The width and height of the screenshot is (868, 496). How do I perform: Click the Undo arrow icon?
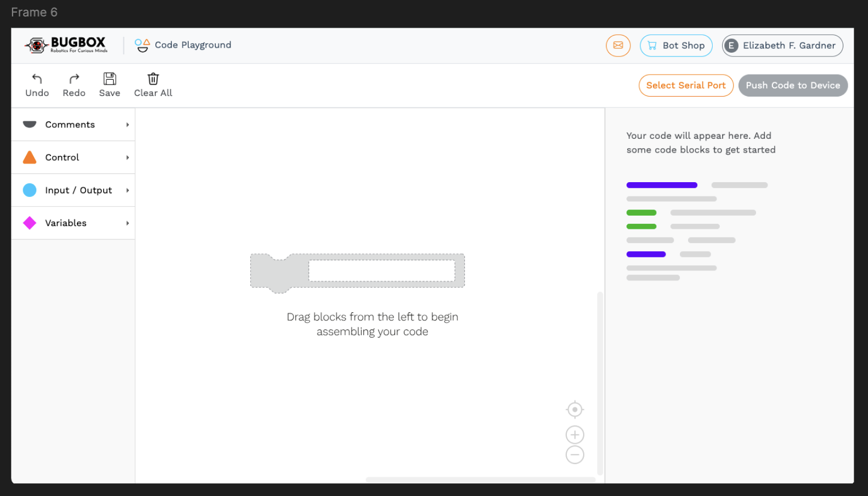tap(37, 78)
